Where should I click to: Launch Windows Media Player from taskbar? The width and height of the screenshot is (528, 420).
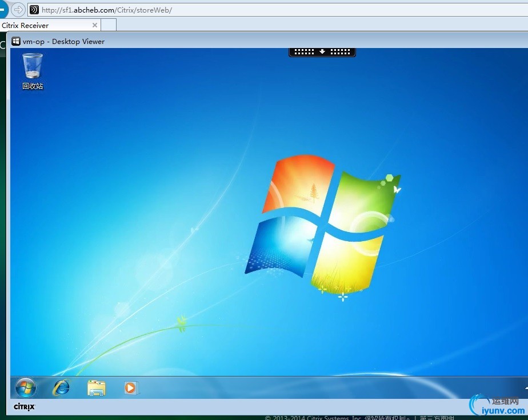coord(131,387)
